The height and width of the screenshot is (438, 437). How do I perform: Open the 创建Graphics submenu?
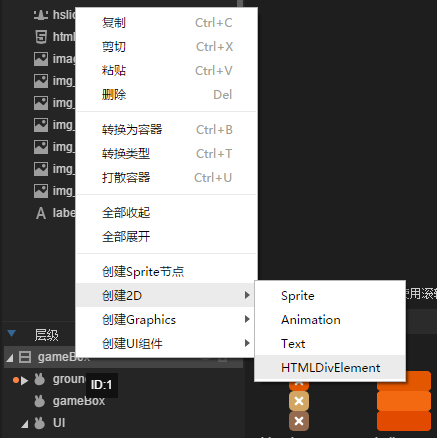167,319
